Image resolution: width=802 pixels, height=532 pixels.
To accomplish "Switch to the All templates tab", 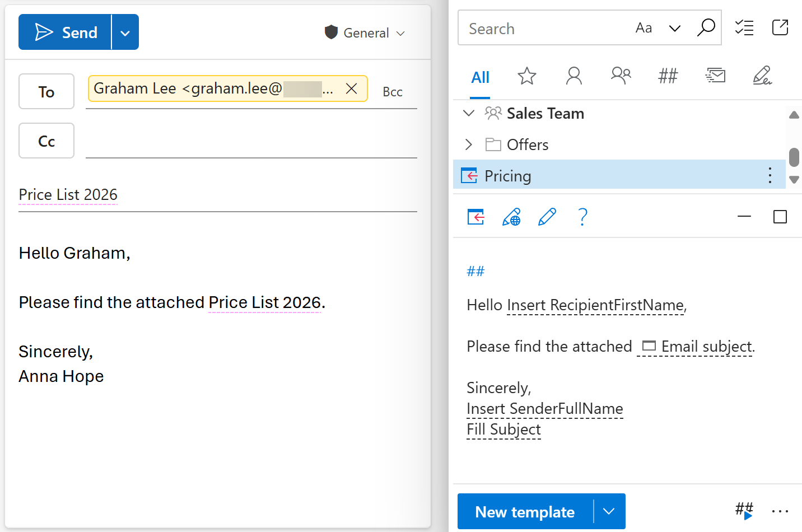I will [480, 77].
